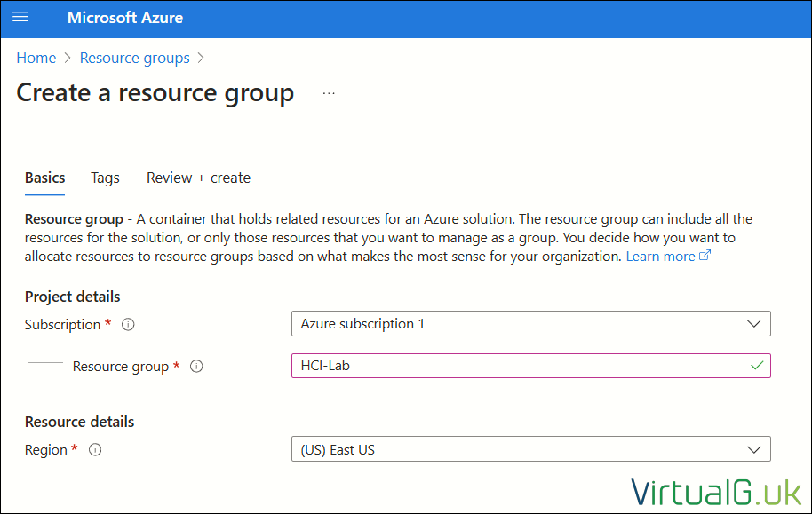812x514 pixels.
Task: Open the Learn more link
Action: (660, 257)
